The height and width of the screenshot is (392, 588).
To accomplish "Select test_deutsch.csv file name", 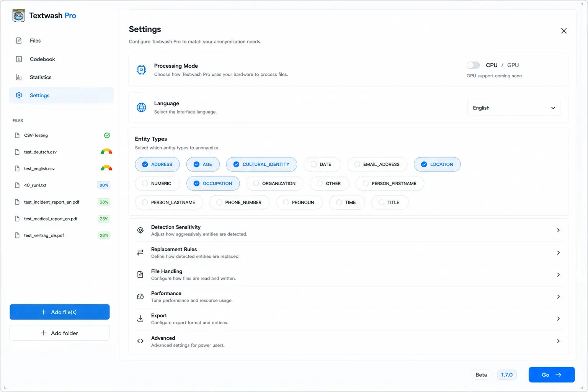I will [x=40, y=152].
